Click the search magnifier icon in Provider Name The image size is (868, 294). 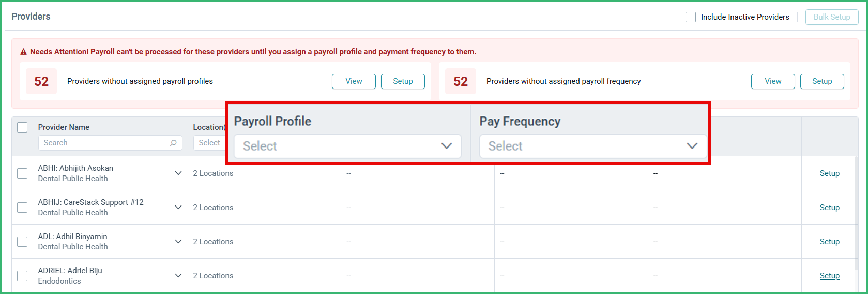pyautogui.click(x=173, y=143)
